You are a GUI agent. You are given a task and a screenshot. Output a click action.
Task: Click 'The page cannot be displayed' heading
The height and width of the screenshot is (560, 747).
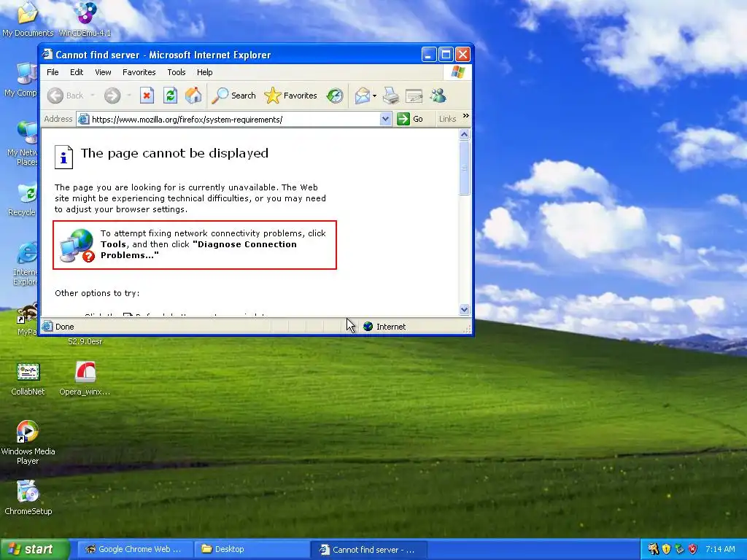coord(174,153)
